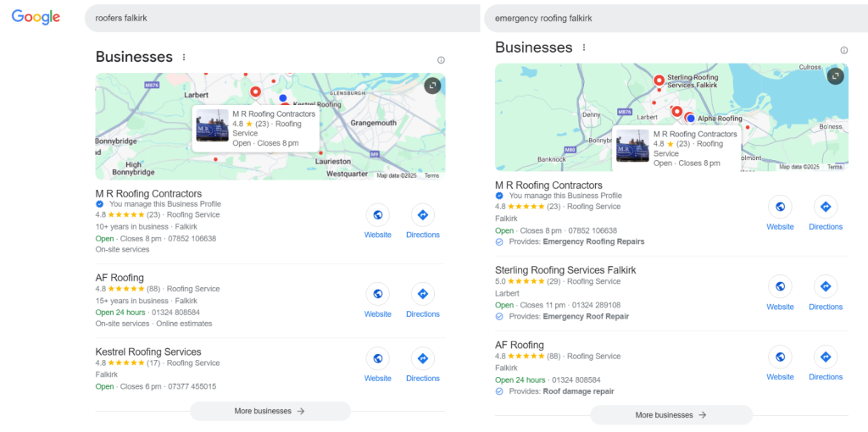Viewport: 868px width, 432px height.
Task: Click the 4.8 (17) rating of Kestrel Roofing
Action: (x=128, y=363)
